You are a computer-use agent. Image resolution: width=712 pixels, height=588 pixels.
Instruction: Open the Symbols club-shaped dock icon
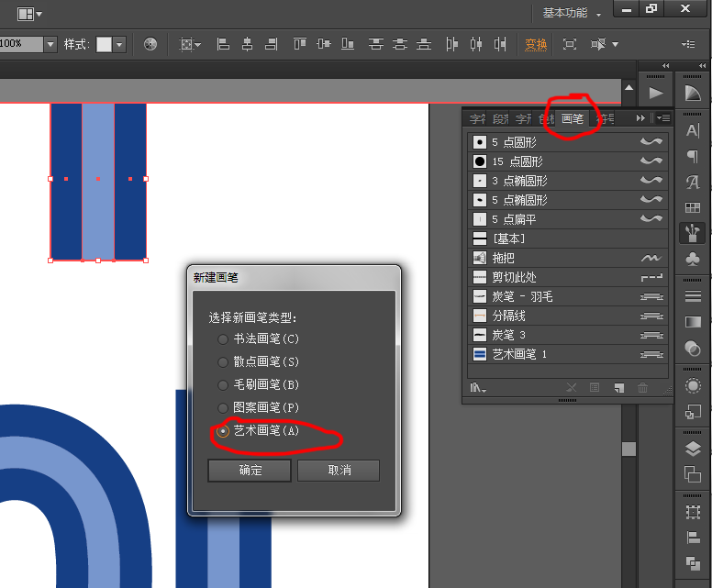pos(693,259)
